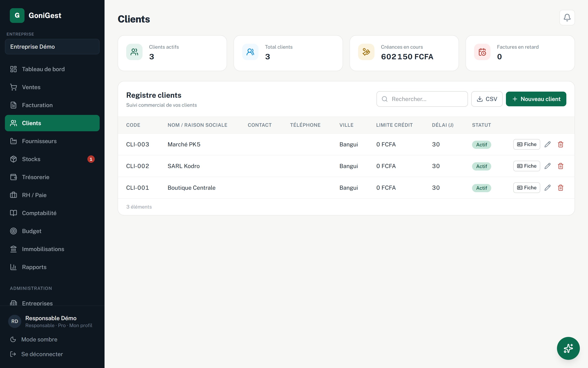This screenshot has width=588, height=368.
Task: Open the Entreprises administration item
Action: (52, 302)
